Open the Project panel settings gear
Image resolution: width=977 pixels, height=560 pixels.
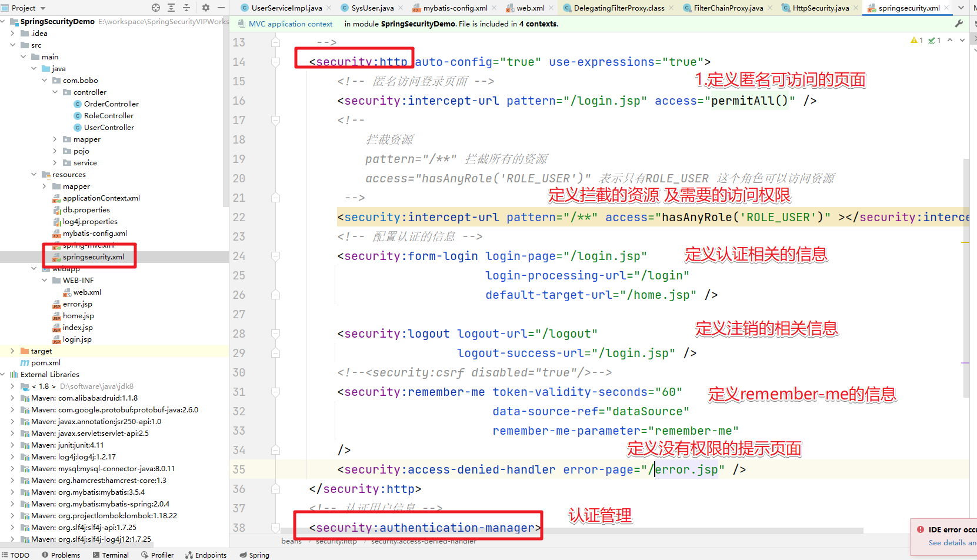(x=205, y=8)
